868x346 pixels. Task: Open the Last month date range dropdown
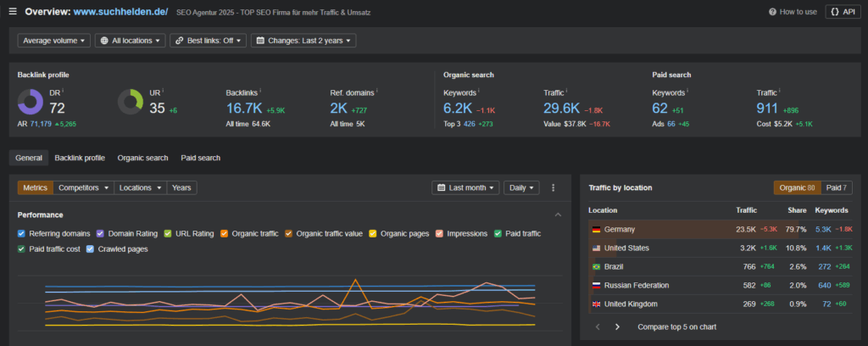465,187
